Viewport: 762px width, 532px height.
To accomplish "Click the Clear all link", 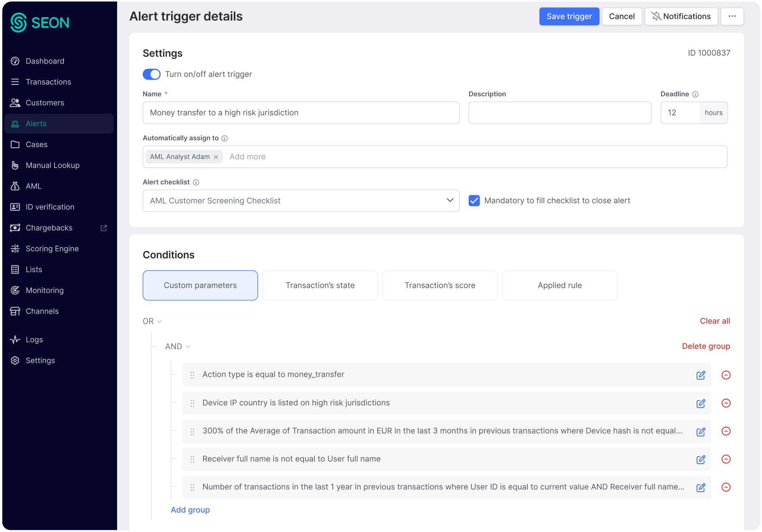I will (715, 321).
